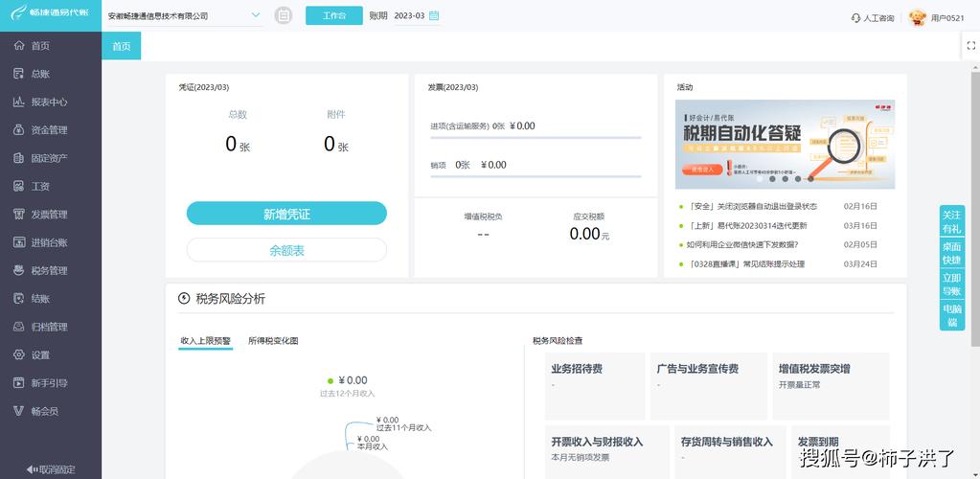
Task: Open the 0328直播课 常见结账提示处理 notice
Action: point(745,263)
